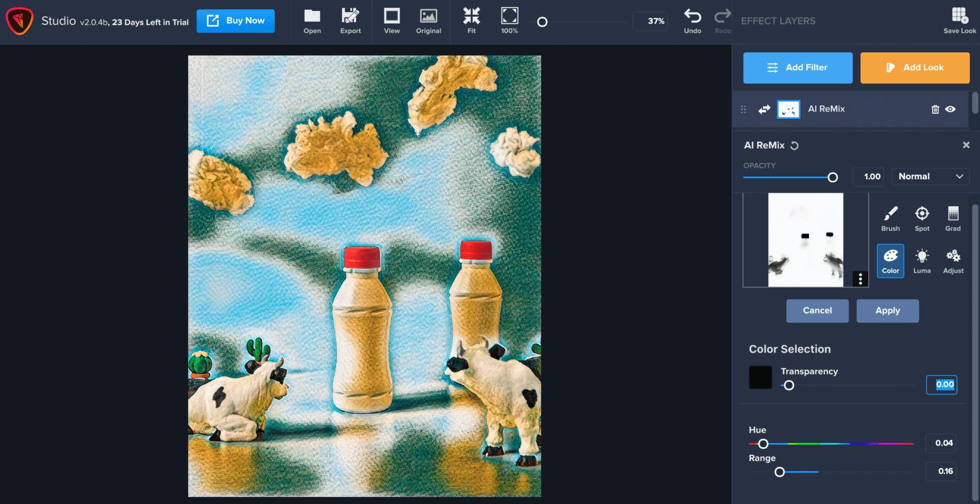Click the zoom slider handle
980x504 pixels.
click(x=542, y=22)
